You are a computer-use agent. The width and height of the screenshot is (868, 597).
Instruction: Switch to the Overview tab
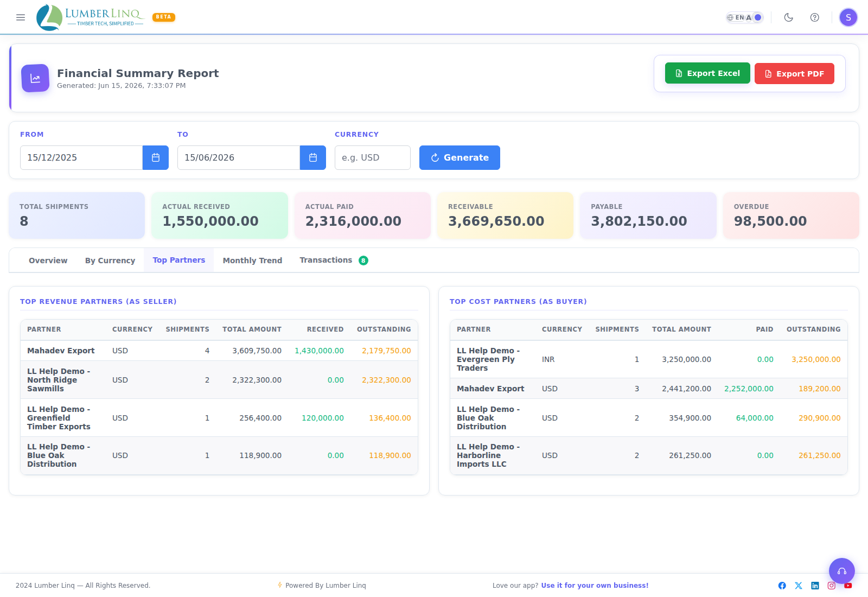tap(48, 261)
